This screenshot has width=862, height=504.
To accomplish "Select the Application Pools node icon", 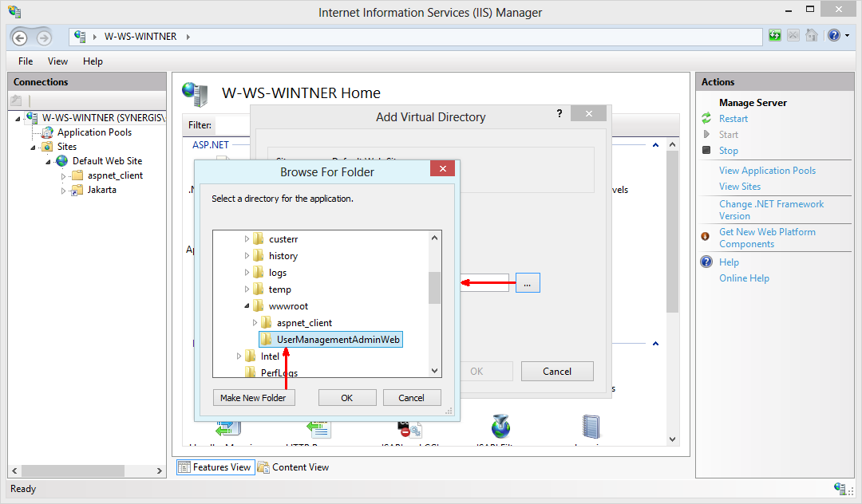I will coord(45,132).
